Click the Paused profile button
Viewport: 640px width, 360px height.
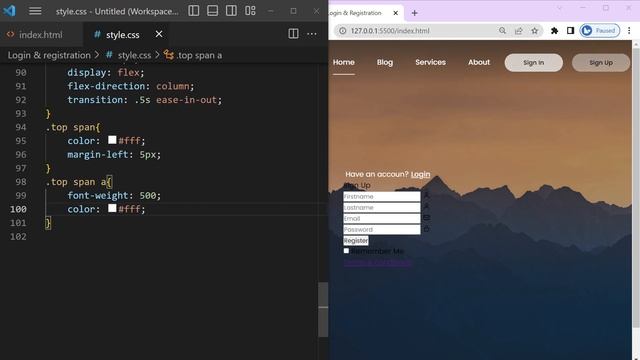click(600, 31)
